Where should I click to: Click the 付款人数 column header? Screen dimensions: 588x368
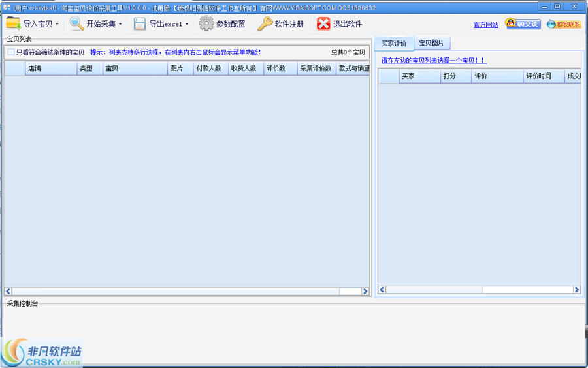tap(211, 68)
